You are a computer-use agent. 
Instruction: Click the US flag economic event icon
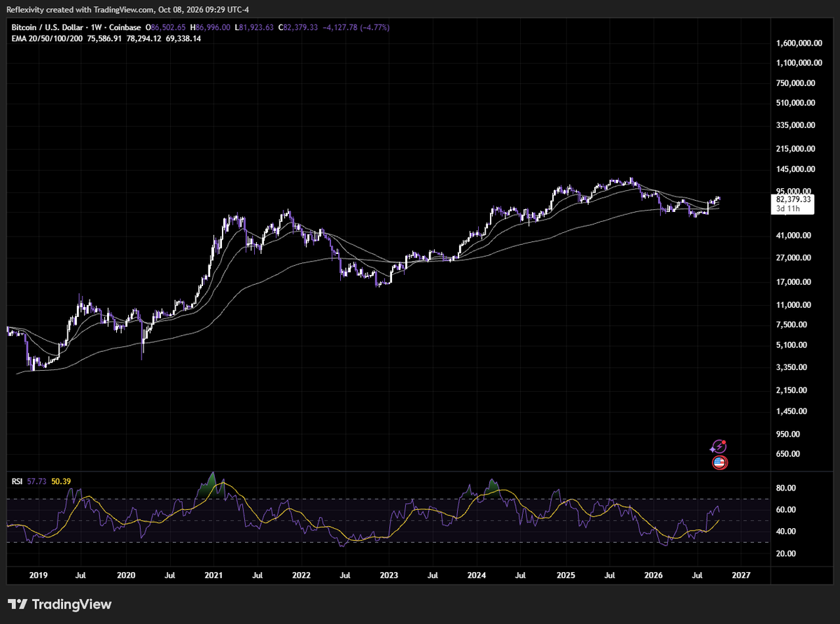coord(719,462)
